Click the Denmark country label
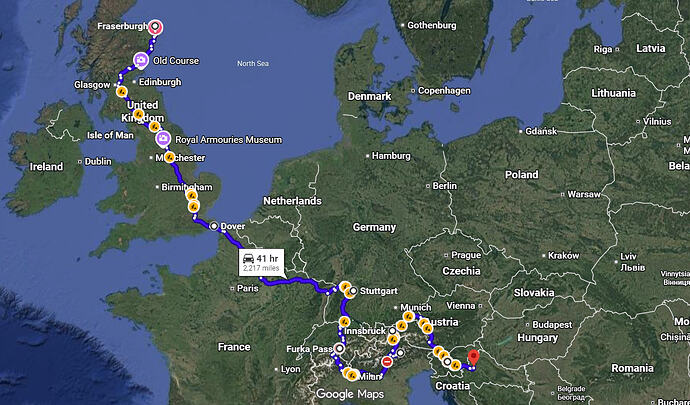Screen dimensions: 690x405 click(370, 96)
